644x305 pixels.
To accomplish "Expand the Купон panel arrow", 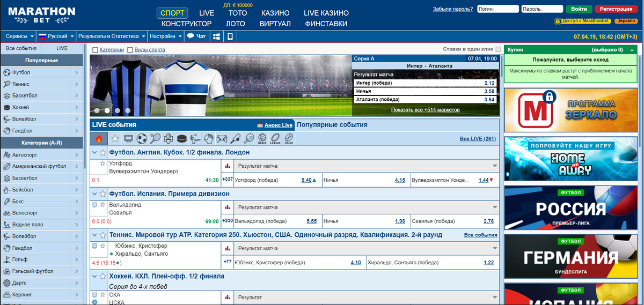I will 632,50.
